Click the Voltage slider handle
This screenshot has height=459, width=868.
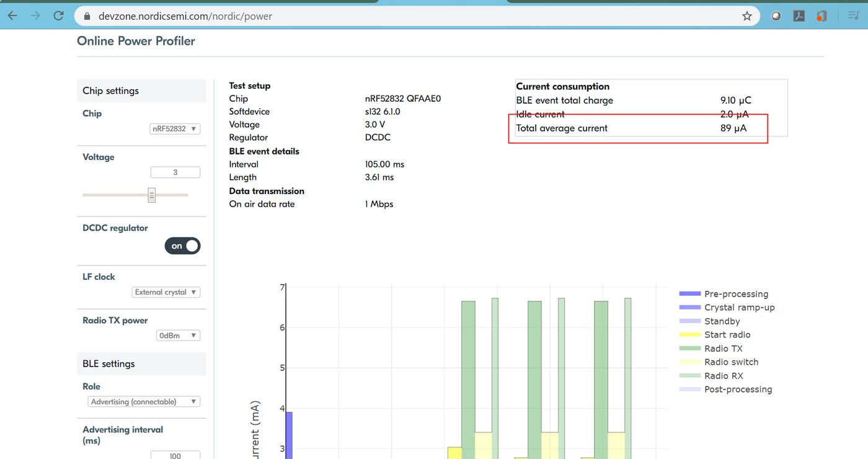151,195
